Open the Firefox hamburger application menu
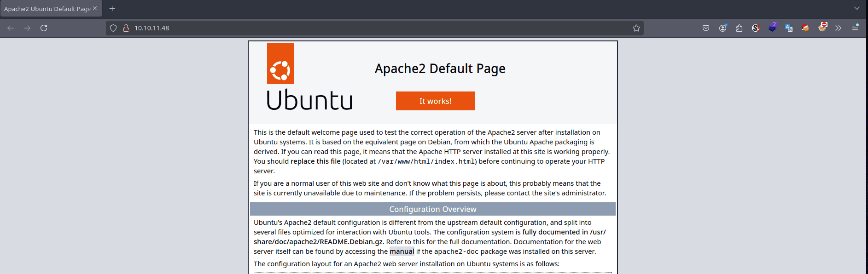This screenshot has height=274, width=868. 855,28
